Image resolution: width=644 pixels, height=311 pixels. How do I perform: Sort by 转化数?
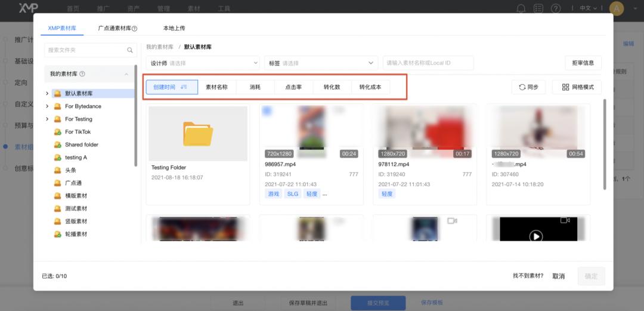click(x=332, y=87)
